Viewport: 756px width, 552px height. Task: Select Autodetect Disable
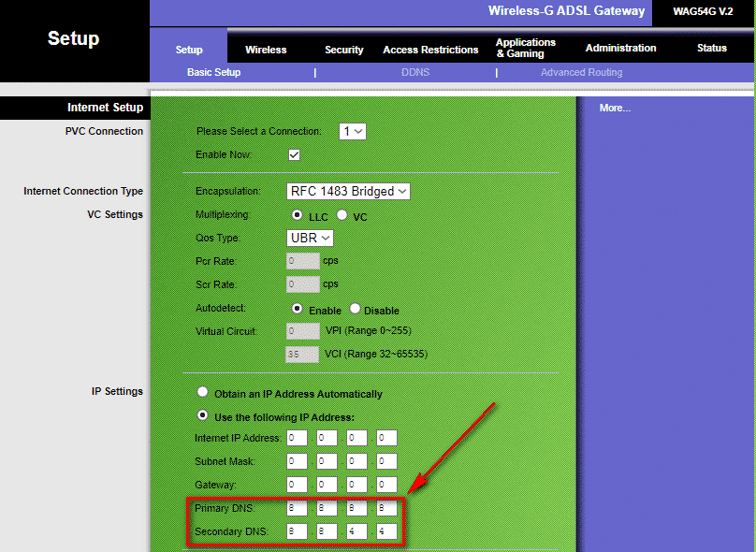coord(355,309)
